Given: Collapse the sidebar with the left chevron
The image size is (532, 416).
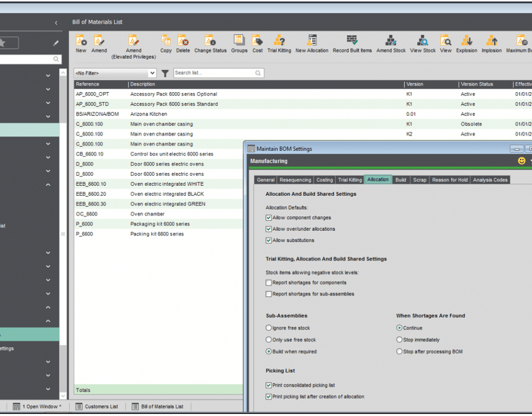Looking at the screenshot, I should [x=56, y=23].
